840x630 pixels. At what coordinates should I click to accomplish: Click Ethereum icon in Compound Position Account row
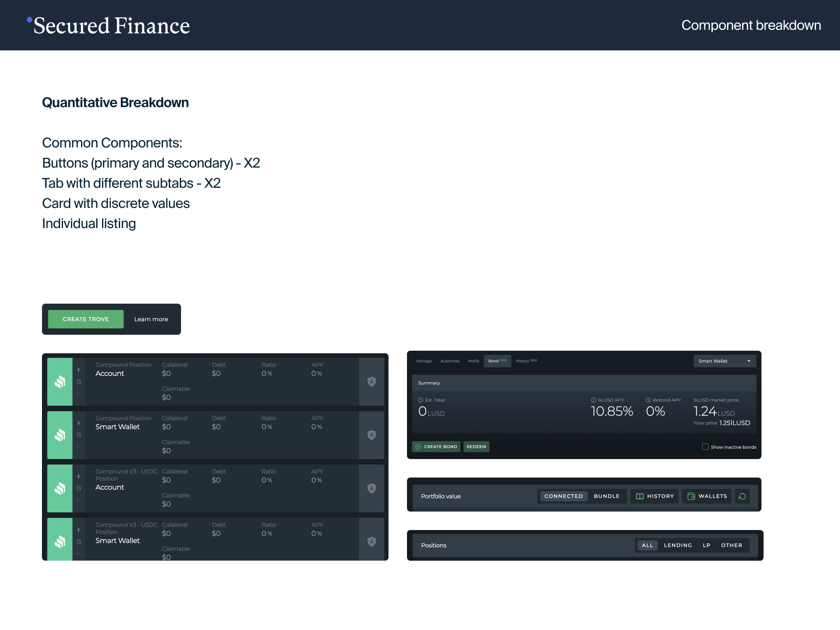point(79,370)
